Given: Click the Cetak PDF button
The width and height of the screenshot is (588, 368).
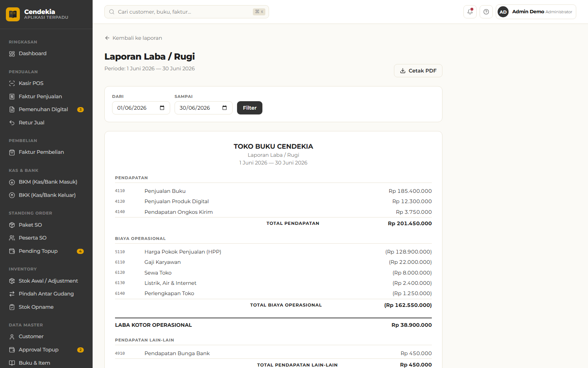Looking at the screenshot, I should [x=418, y=71].
